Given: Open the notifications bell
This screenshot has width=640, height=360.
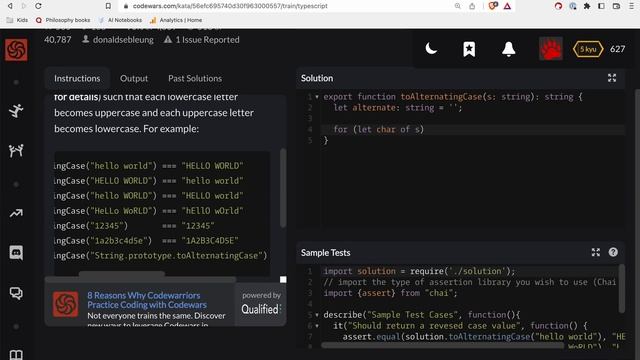Looking at the screenshot, I should tap(509, 49).
